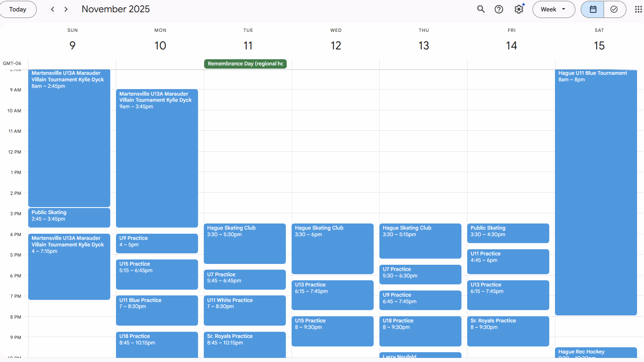Select Tuesday 11 day header
Image resolution: width=644 pixels, height=362 pixels.
[248, 45]
